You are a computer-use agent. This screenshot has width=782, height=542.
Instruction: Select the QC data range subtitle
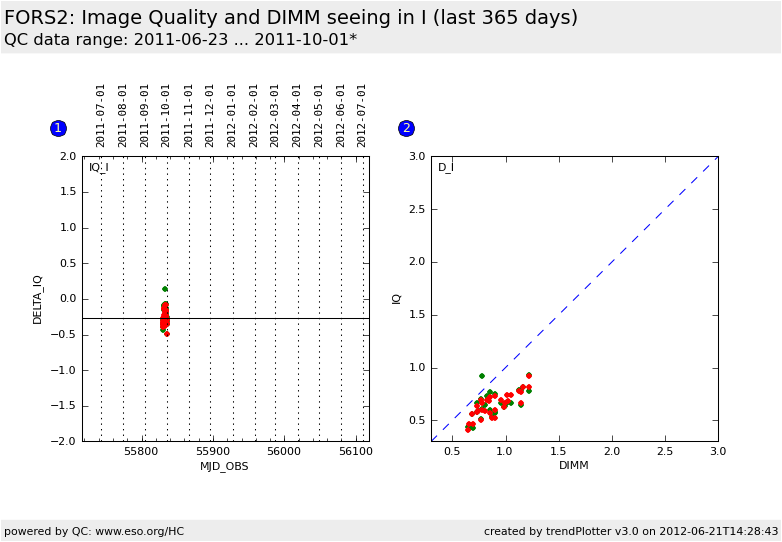coord(180,40)
